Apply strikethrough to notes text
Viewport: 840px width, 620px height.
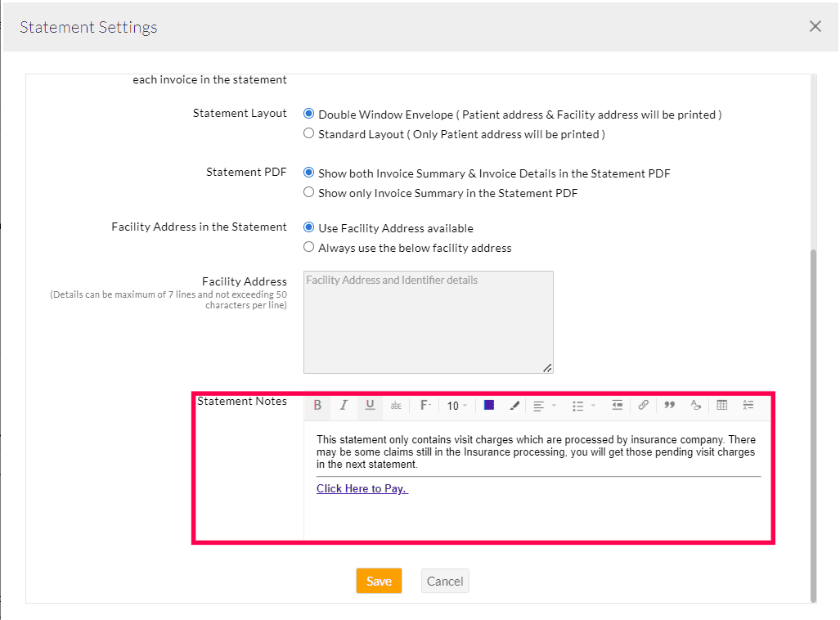(396, 406)
